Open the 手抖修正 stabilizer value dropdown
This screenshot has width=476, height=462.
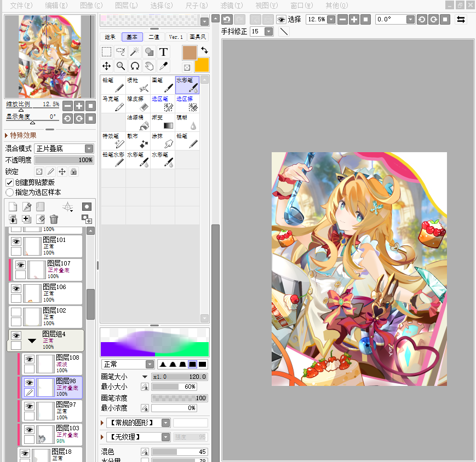(x=268, y=31)
